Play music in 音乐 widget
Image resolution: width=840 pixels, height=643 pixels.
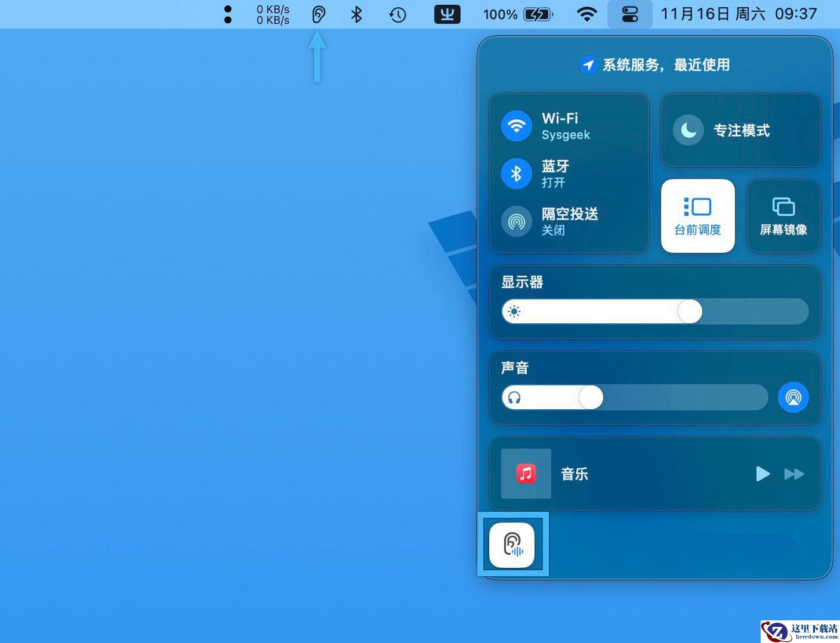(762, 474)
